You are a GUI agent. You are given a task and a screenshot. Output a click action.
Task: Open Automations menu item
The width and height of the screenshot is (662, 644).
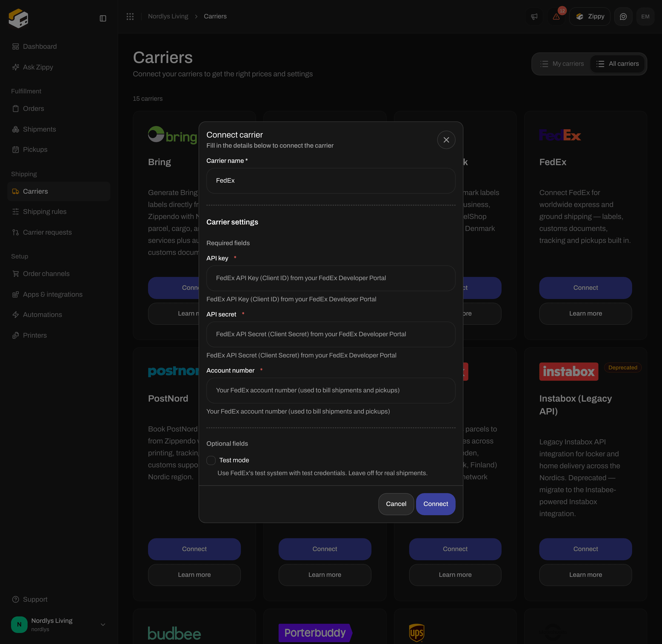(59, 315)
